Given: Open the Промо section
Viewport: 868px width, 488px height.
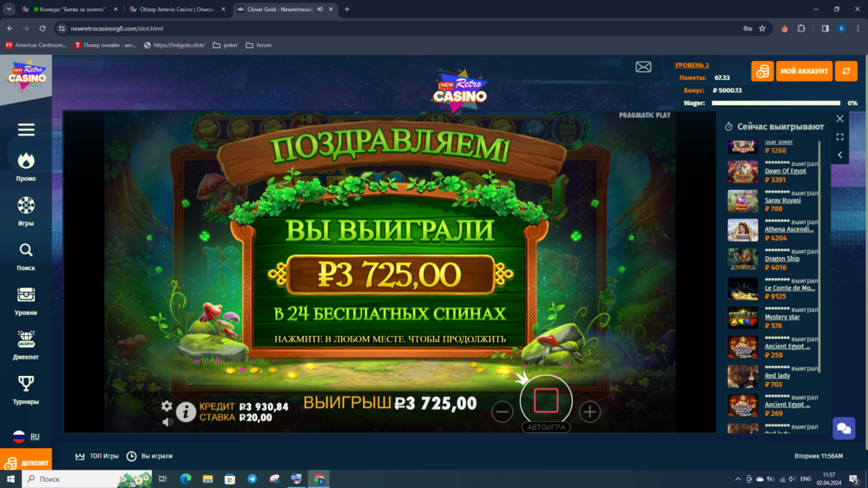Looking at the screenshot, I should pyautogui.click(x=26, y=168).
